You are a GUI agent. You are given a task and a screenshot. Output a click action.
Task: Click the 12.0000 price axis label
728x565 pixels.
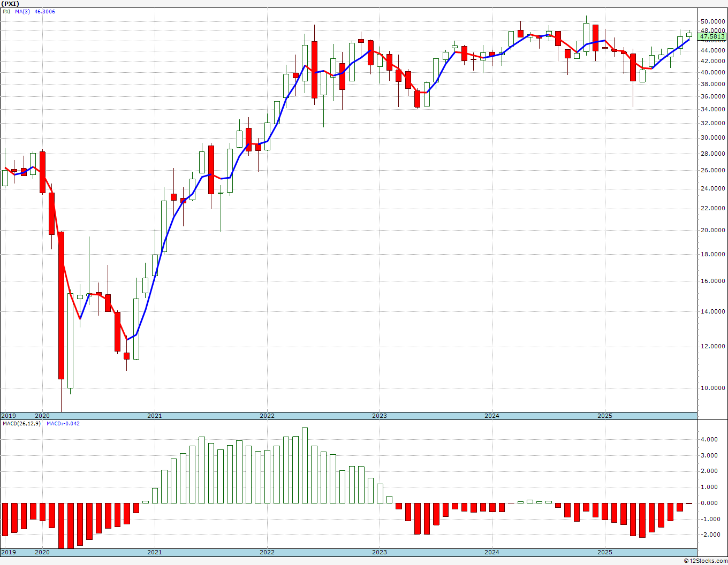(x=712, y=346)
